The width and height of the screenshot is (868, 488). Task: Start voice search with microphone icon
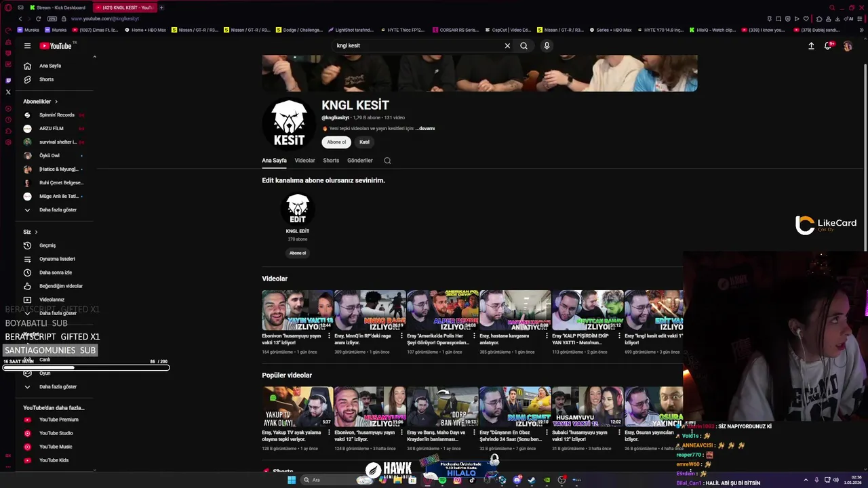point(547,45)
